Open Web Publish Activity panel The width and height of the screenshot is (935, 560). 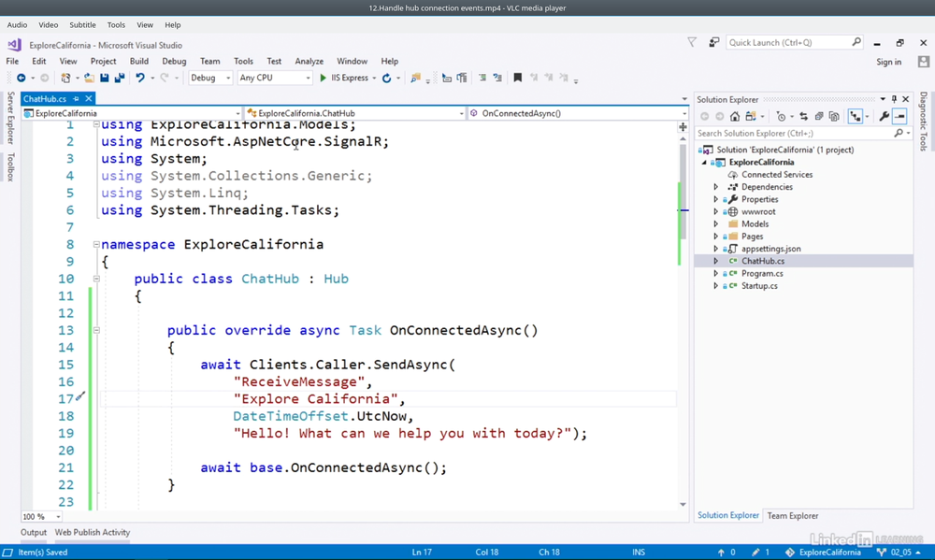(93, 533)
